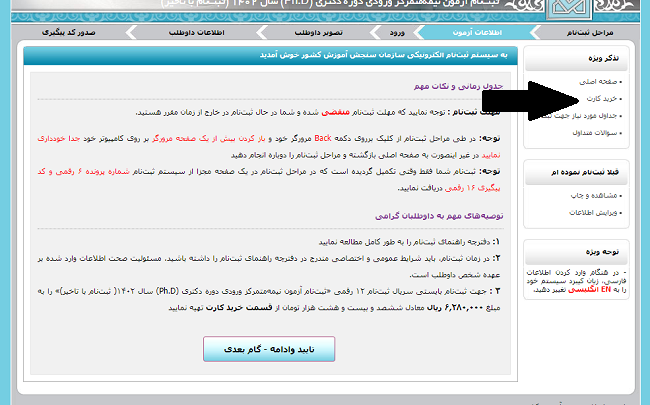The height and width of the screenshot is (405, 650).
Task: Select the صدور کد پیگیری step tab
Action: [x=68, y=32]
